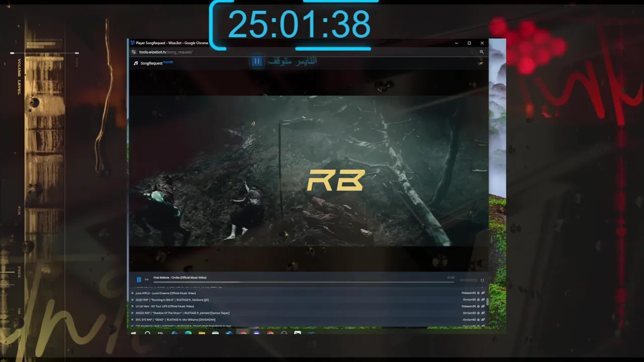Select the 'Juice WRLD - Lucid Dreams' song title

coord(166,293)
